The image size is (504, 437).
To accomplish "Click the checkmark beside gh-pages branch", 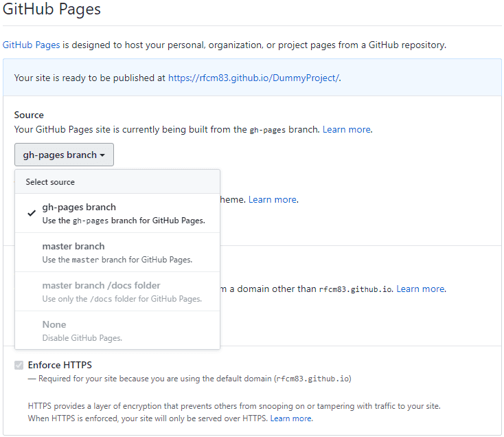I will point(32,213).
